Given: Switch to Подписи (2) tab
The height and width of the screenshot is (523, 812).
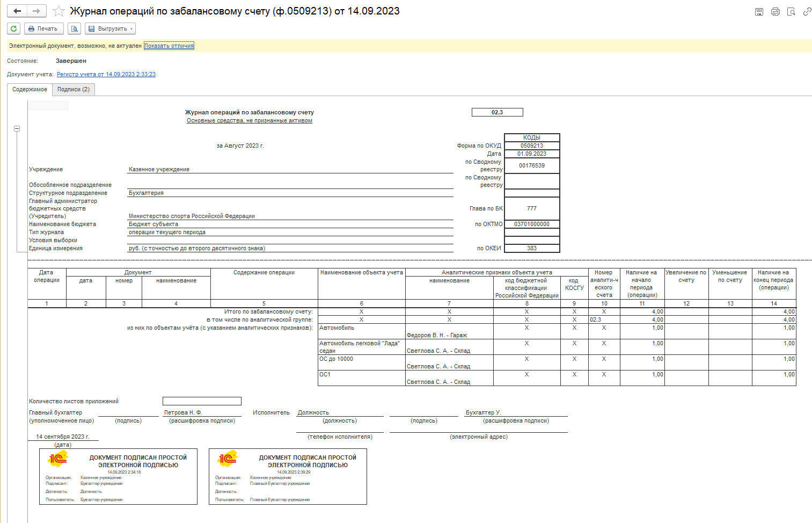Looking at the screenshot, I should [74, 89].
